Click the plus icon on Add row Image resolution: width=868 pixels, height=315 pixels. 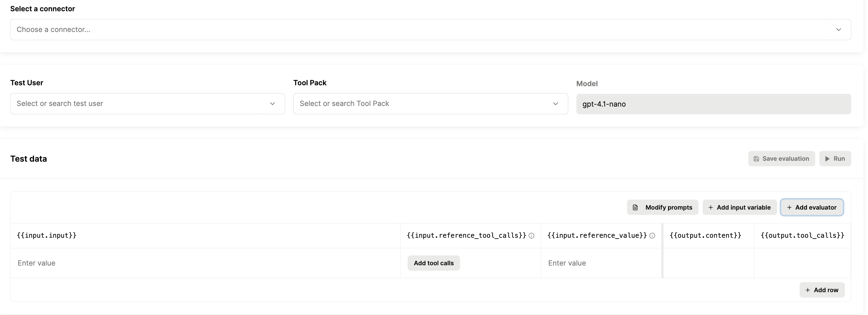coord(808,290)
